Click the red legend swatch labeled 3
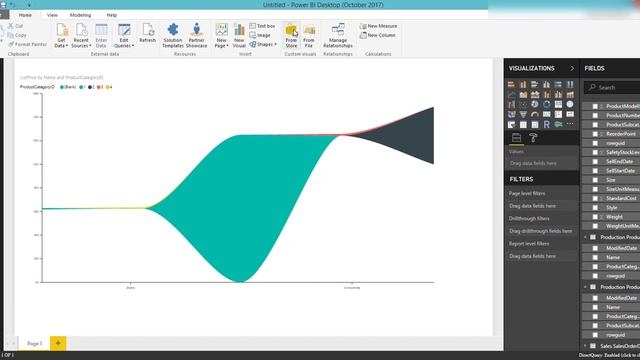Image resolution: width=640 pixels, height=360 pixels. point(99,87)
